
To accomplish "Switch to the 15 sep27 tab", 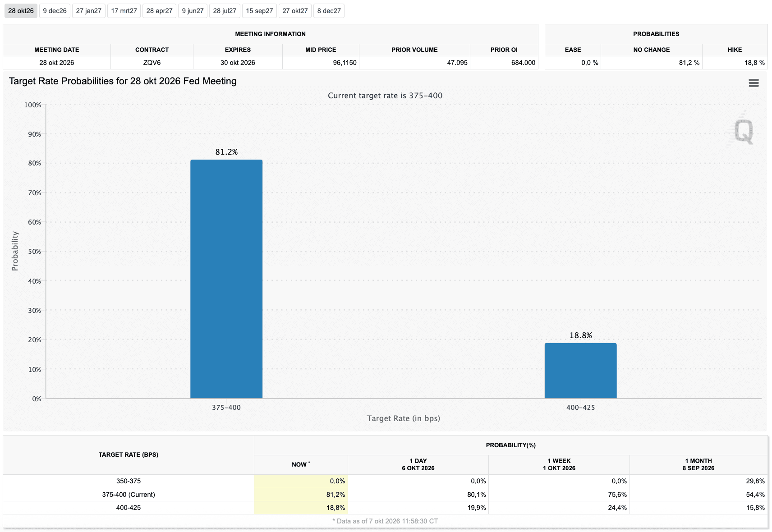I will pos(259,11).
